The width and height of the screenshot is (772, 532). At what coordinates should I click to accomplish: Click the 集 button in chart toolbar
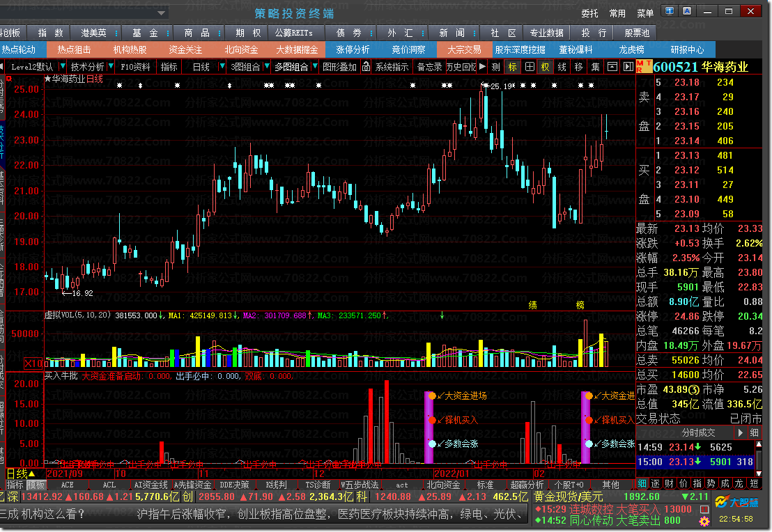click(595, 67)
